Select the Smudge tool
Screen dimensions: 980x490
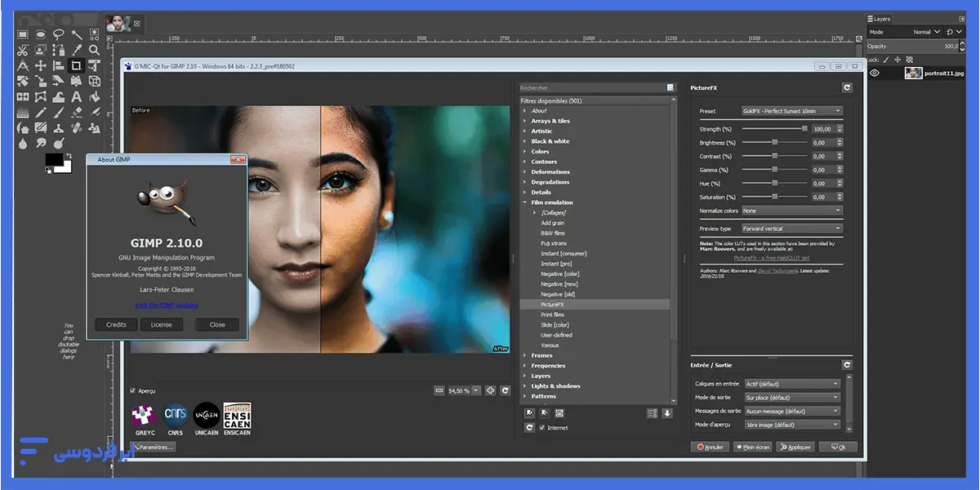(x=41, y=143)
